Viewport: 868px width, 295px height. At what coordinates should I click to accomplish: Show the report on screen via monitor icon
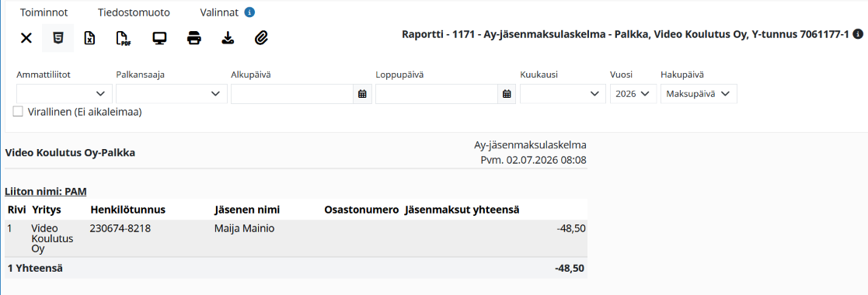159,38
